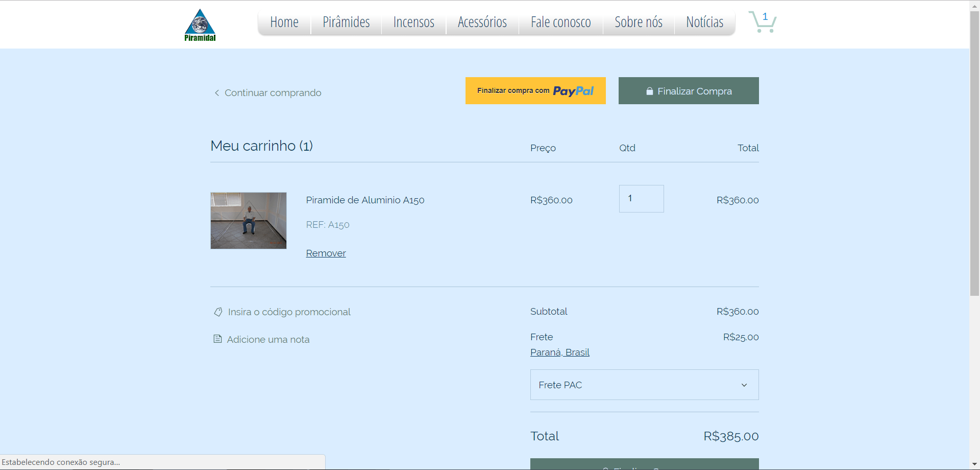Open the Acessórios menu

coord(482,22)
